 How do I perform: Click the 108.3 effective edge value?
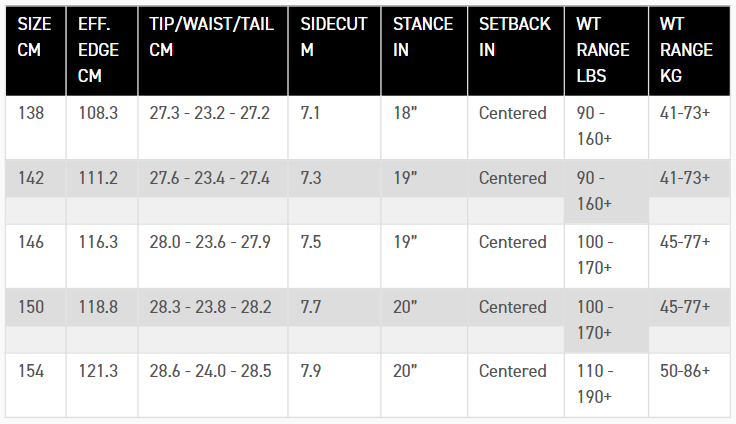[x=99, y=113]
